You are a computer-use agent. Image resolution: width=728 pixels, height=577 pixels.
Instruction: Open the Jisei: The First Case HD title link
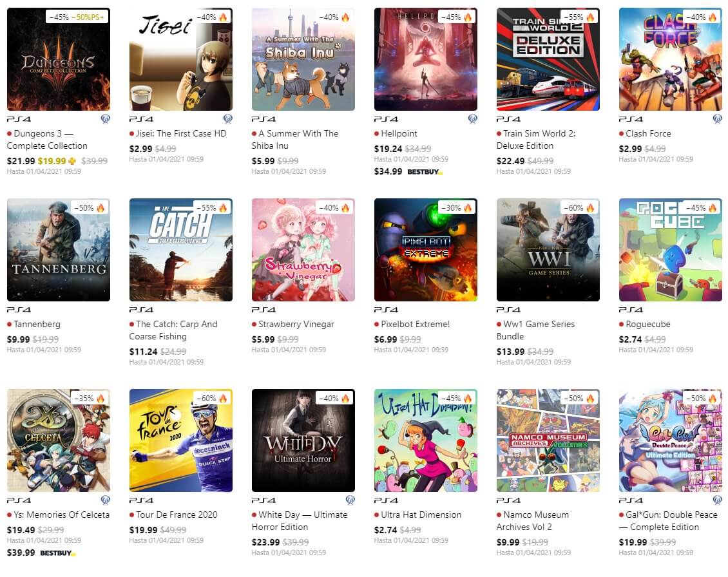pos(181,133)
